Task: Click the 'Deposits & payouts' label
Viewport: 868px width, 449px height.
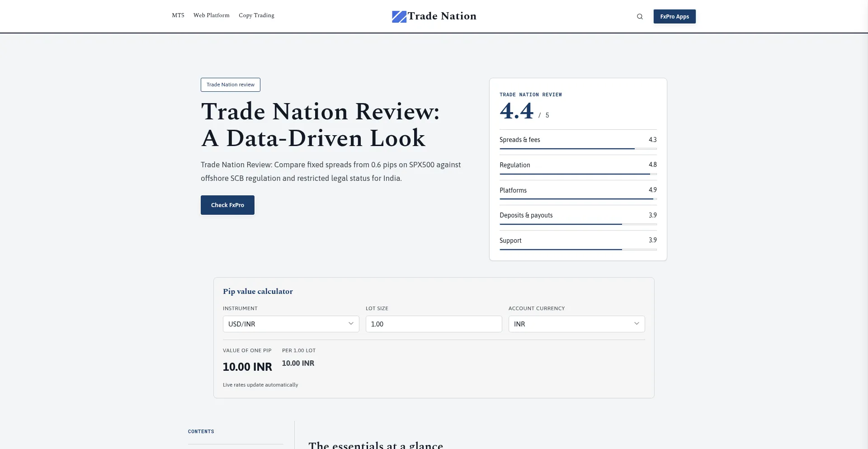Action: [526, 215]
